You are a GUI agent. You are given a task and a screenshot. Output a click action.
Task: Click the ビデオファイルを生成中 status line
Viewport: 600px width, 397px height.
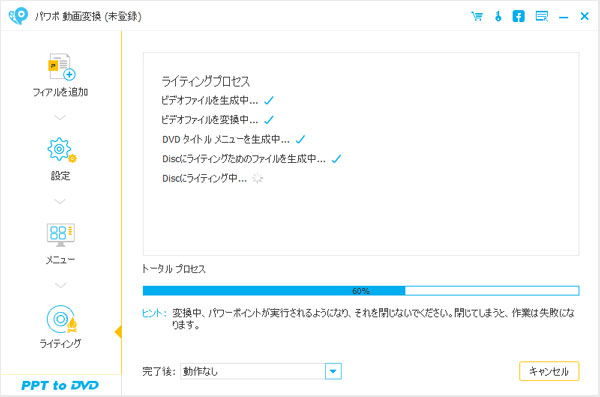[209, 100]
